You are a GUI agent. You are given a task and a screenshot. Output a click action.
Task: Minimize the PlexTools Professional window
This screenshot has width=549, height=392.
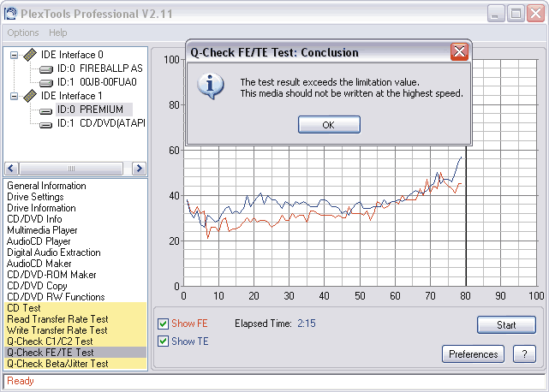(495, 14)
